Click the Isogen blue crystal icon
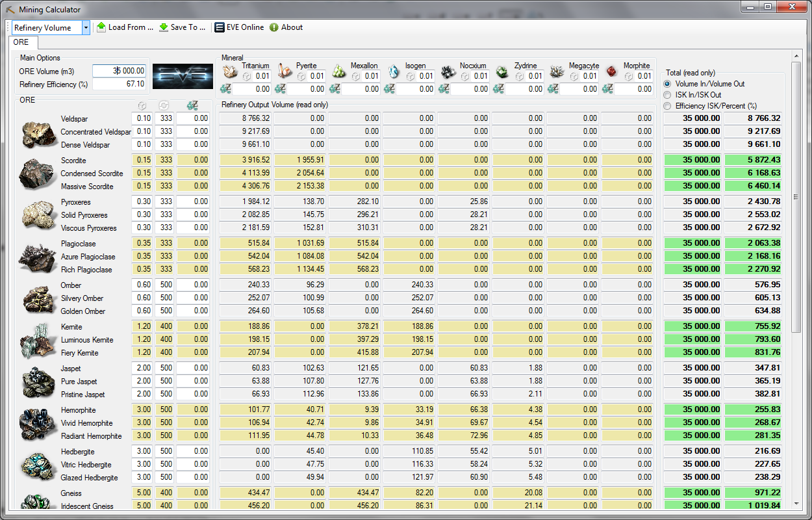Viewport: 812px width, 520px height. click(x=393, y=71)
